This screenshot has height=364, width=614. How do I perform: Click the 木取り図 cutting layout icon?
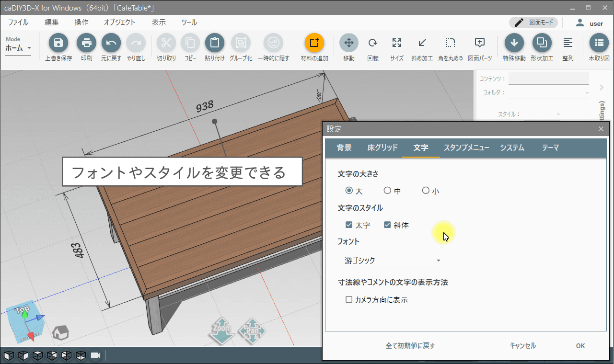coord(599,43)
